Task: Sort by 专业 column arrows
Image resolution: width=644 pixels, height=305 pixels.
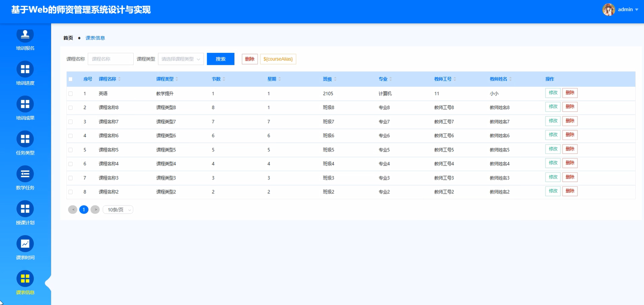Action: 391,79
